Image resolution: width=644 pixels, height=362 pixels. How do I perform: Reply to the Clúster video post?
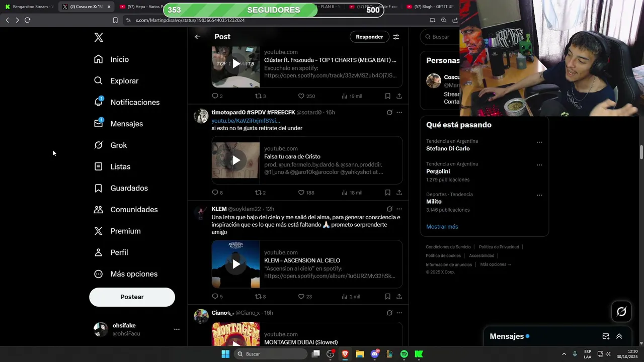tap(217, 96)
